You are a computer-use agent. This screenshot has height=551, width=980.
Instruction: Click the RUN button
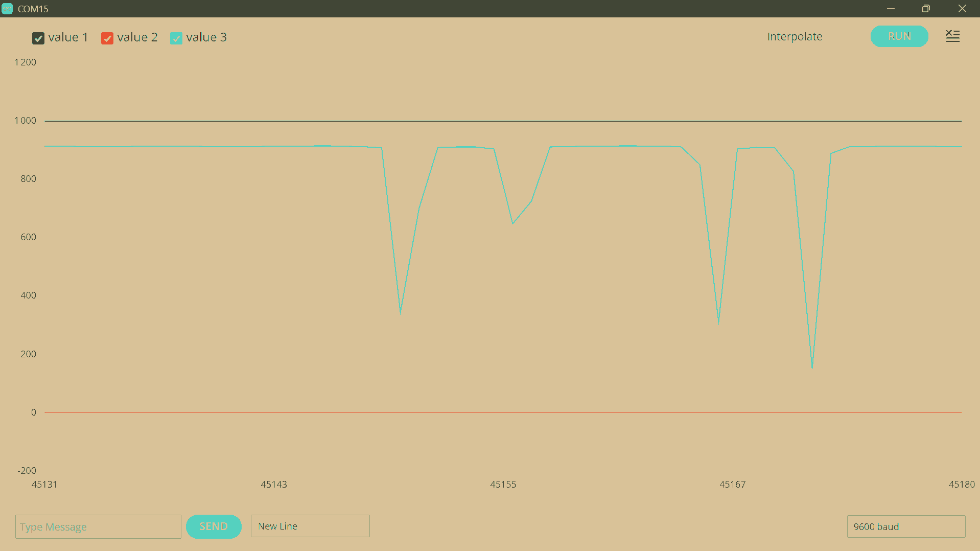coord(899,36)
